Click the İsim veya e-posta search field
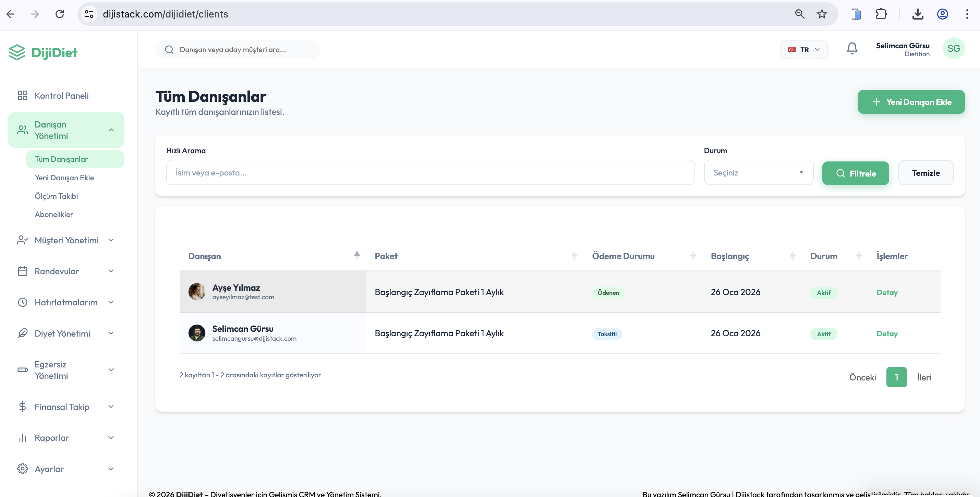Screen dimensions: 980x497 click(x=430, y=172)
